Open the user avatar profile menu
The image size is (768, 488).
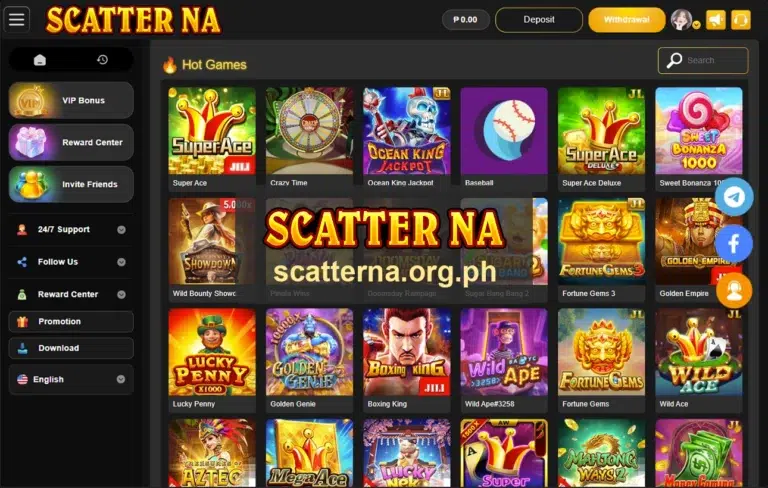click(x=684, y=20)
